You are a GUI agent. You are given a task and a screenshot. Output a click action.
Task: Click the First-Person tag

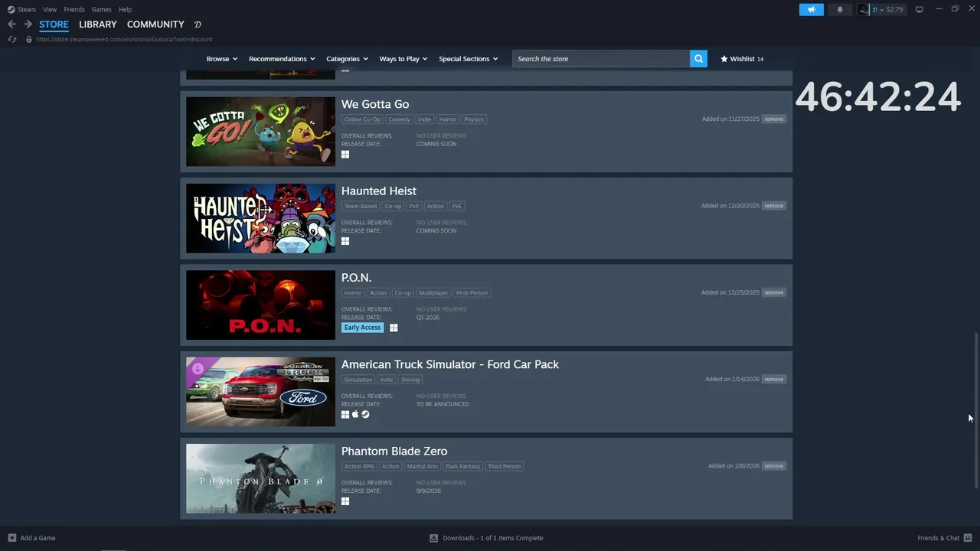[x=472, y=292]
